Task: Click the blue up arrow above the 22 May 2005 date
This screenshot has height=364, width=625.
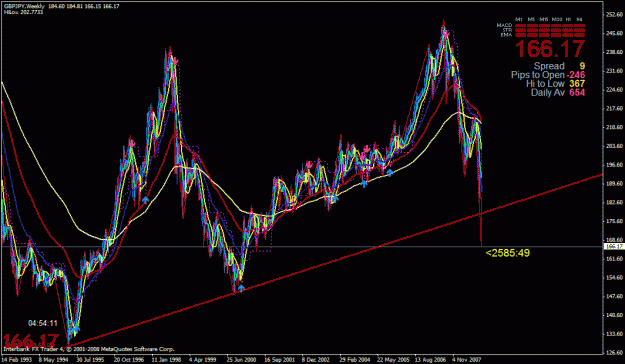Action: pos(390,172)
